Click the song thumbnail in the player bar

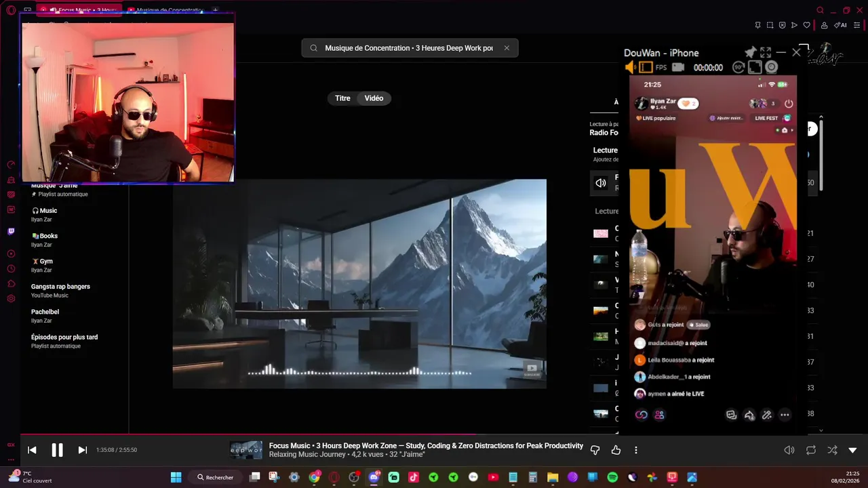245,450
